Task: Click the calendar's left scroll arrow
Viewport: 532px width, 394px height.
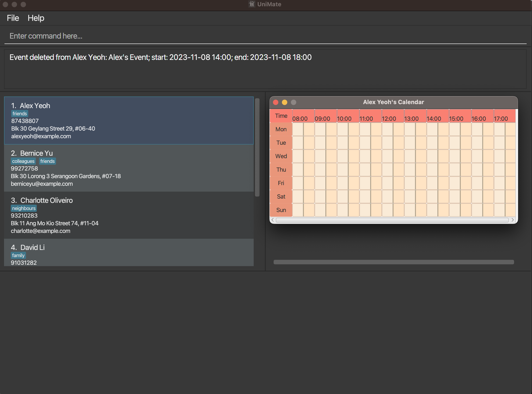Action: [x=272, y=220]
